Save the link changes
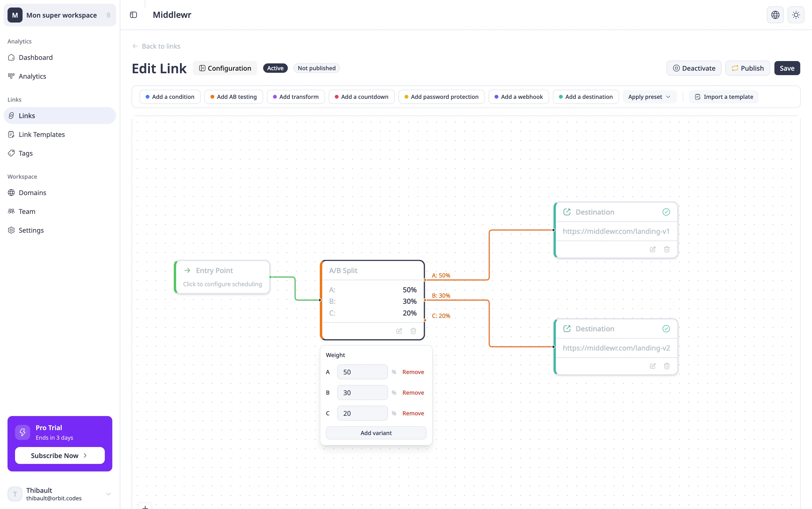The width and height of the screenshot is (812, 509). tap(787, 68)
